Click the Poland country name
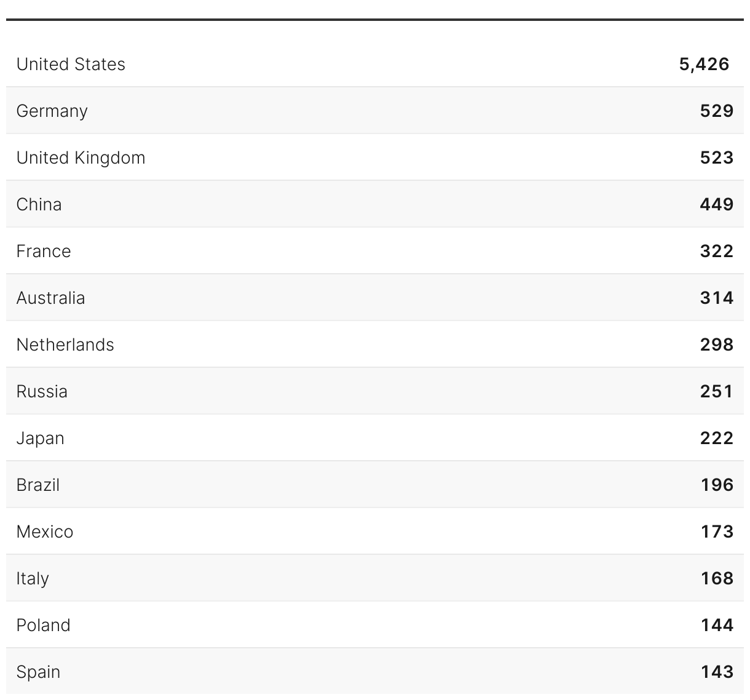Viewport: 750px width, 700px height. pos(43,625)
